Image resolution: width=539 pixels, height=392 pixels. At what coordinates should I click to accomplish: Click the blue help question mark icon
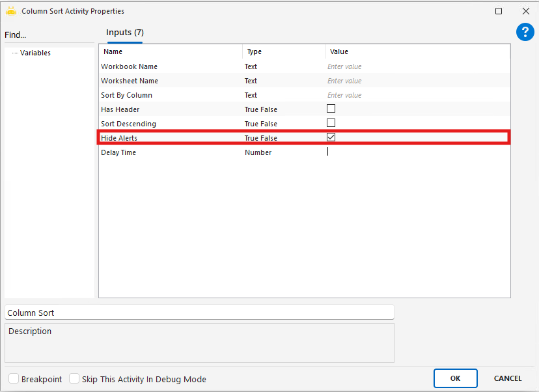525,32
